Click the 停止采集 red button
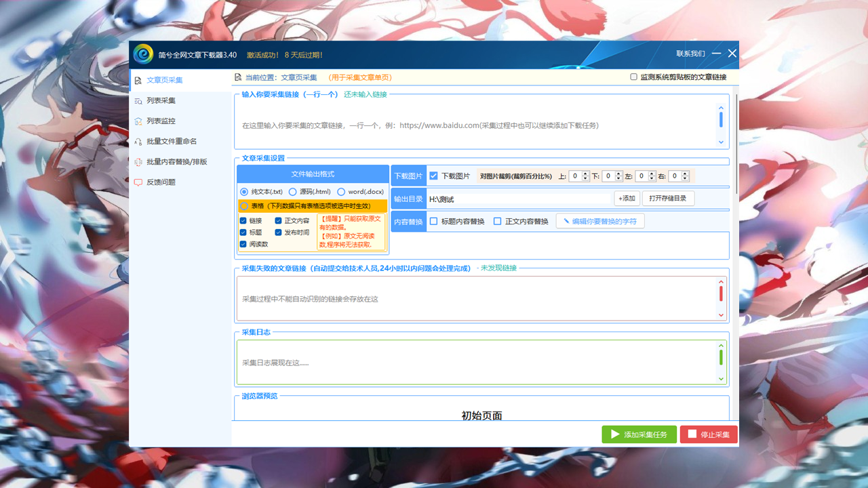Image resolution: width=868 pixels, height=488 pixels. 709,434
